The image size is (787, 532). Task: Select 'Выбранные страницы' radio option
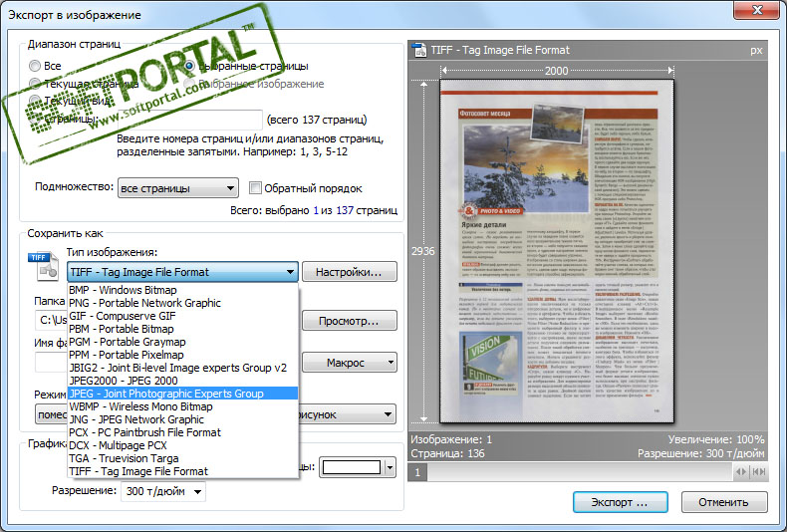click(189, 66)
